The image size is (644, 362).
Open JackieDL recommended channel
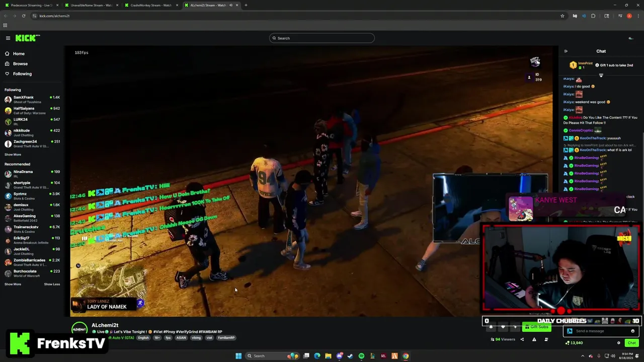(x=32, y=251)
